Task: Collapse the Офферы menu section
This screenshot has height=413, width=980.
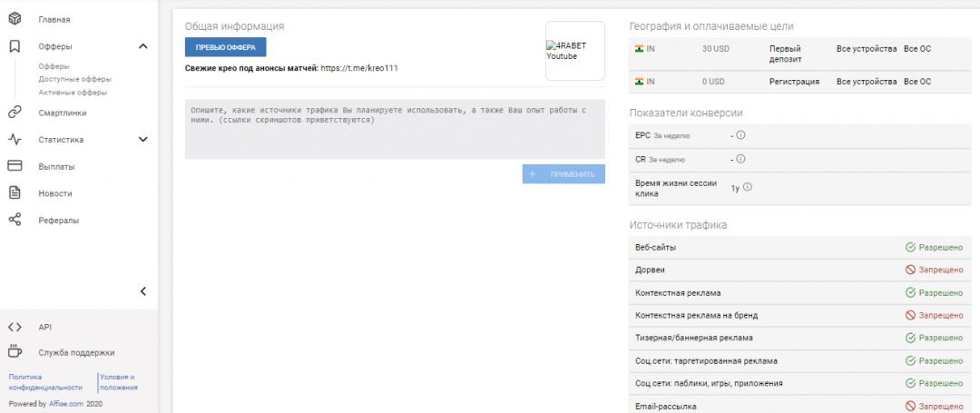Action: click(x=142, y=46)
